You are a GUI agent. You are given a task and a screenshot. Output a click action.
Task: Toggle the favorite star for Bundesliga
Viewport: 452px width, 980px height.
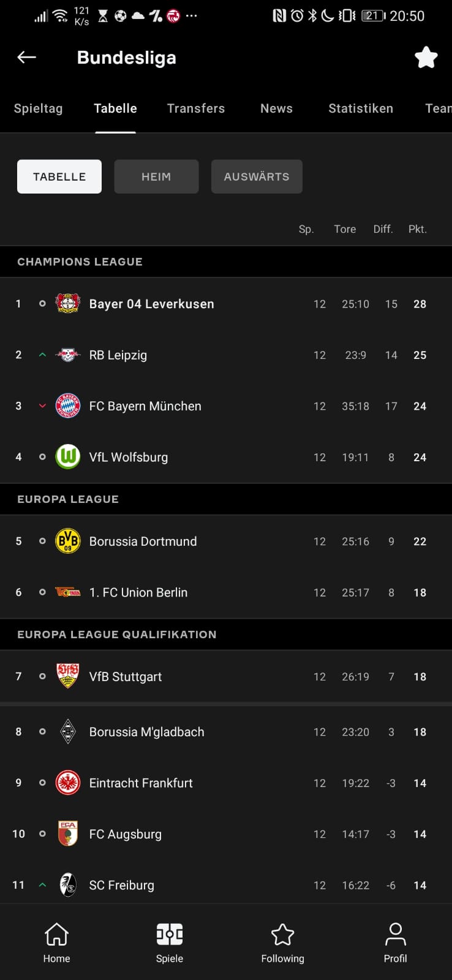[426, 58]
